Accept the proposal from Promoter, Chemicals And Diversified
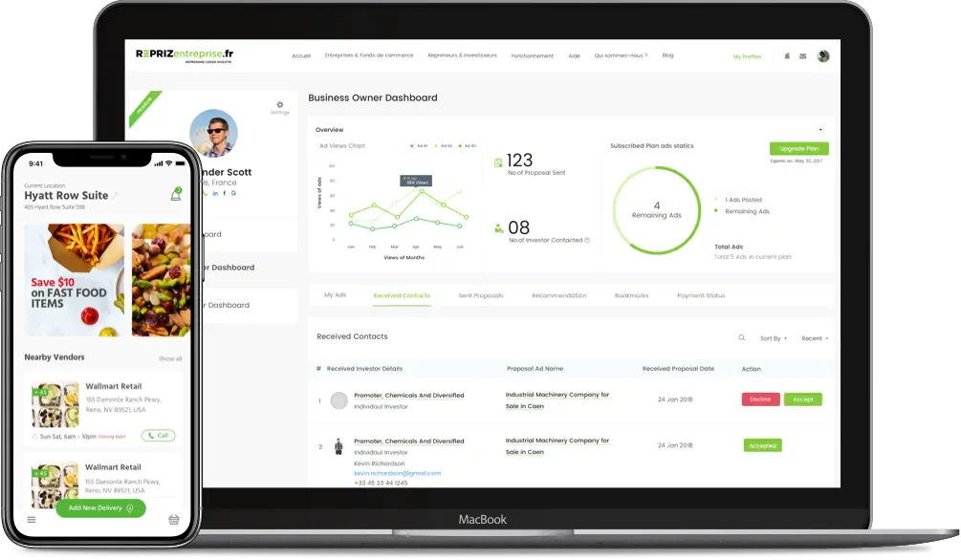 [x=801, y=398]
